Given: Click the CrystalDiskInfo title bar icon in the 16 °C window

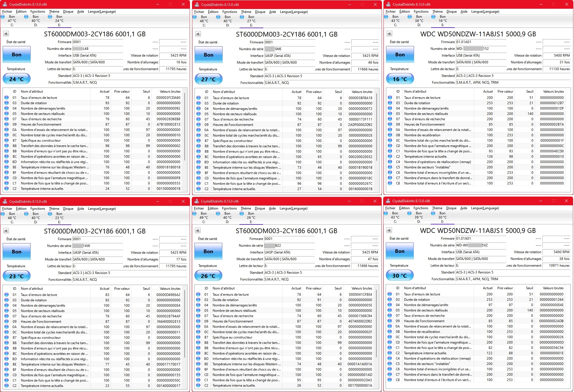Looking at the screenshot, I should coord(388,4).
